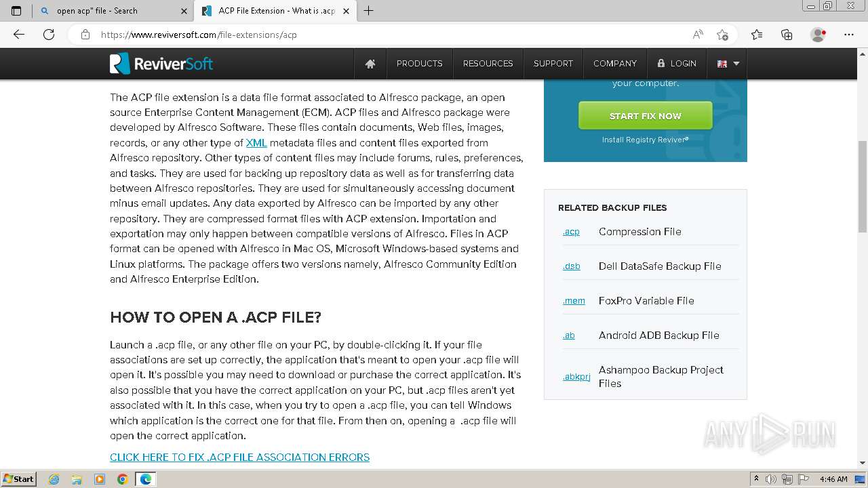
Task: Click the page vertical scrollbar thumb
Action: (863, 186)
